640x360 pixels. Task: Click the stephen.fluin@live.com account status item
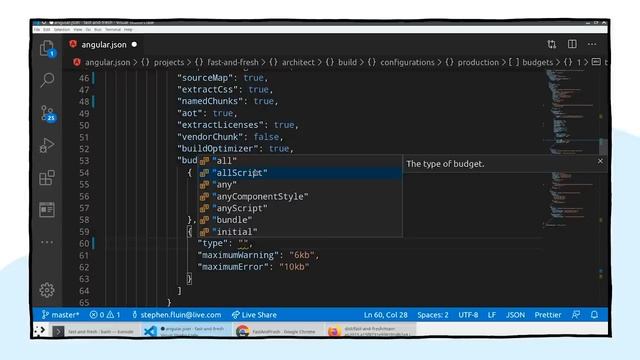point(176,315)
